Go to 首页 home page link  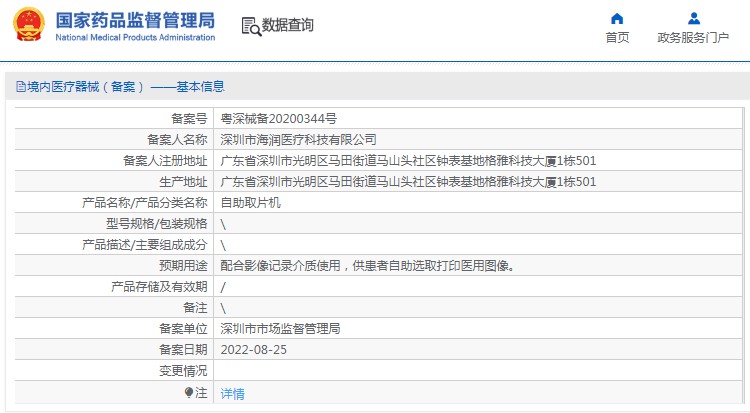(617, 37)
